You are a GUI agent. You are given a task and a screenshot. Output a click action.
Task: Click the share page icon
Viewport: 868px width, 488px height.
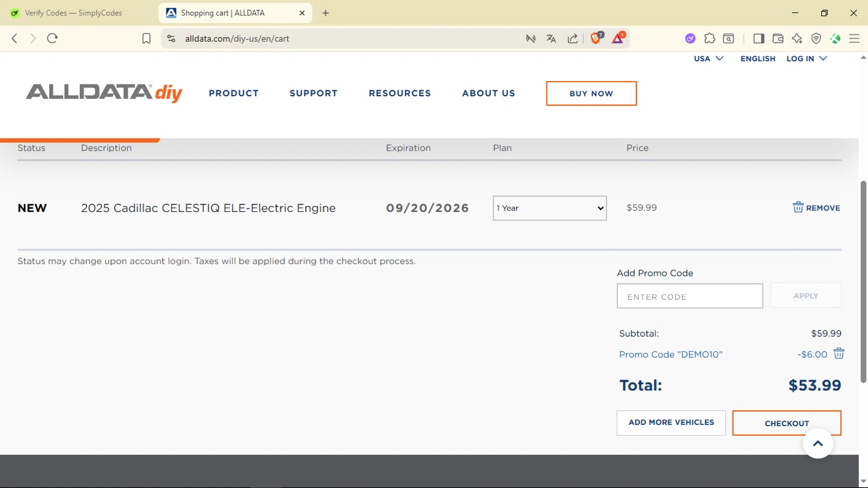pyautogui.click(x=572, y=38)
